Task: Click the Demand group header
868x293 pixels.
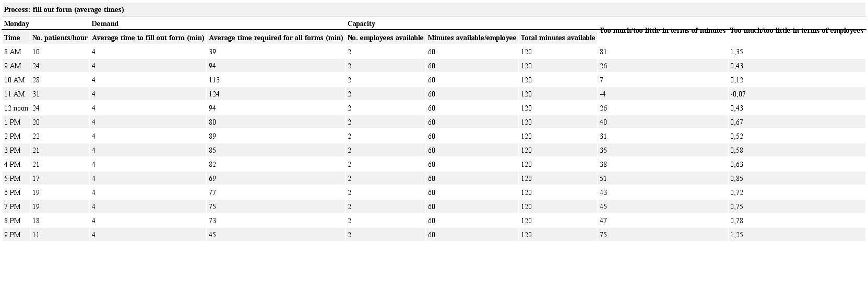Action: [x=105, y=24]
